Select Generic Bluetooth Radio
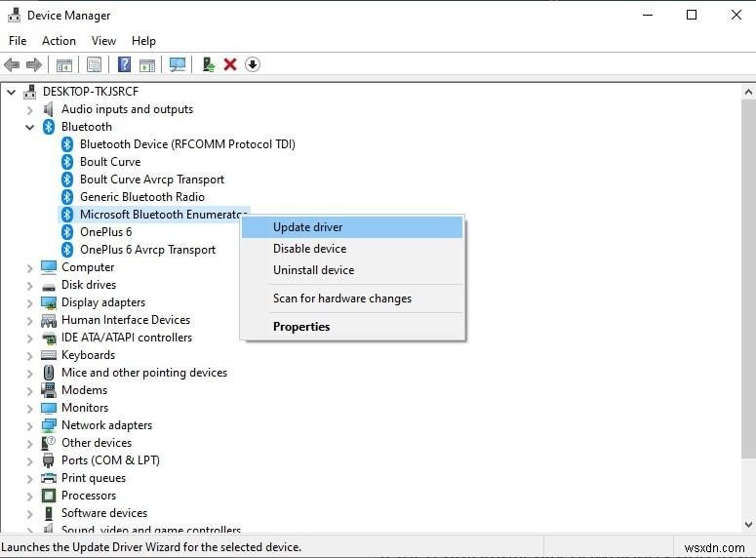 (142, 197)
